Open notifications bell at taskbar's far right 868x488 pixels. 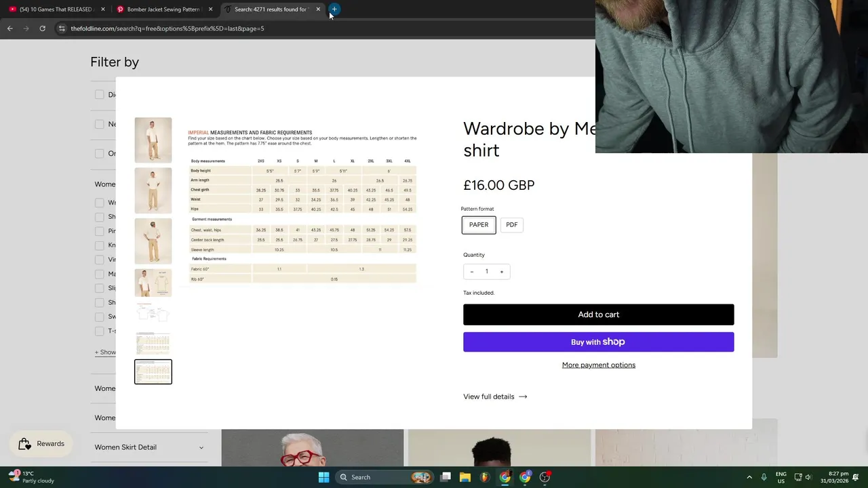[856, 477]
